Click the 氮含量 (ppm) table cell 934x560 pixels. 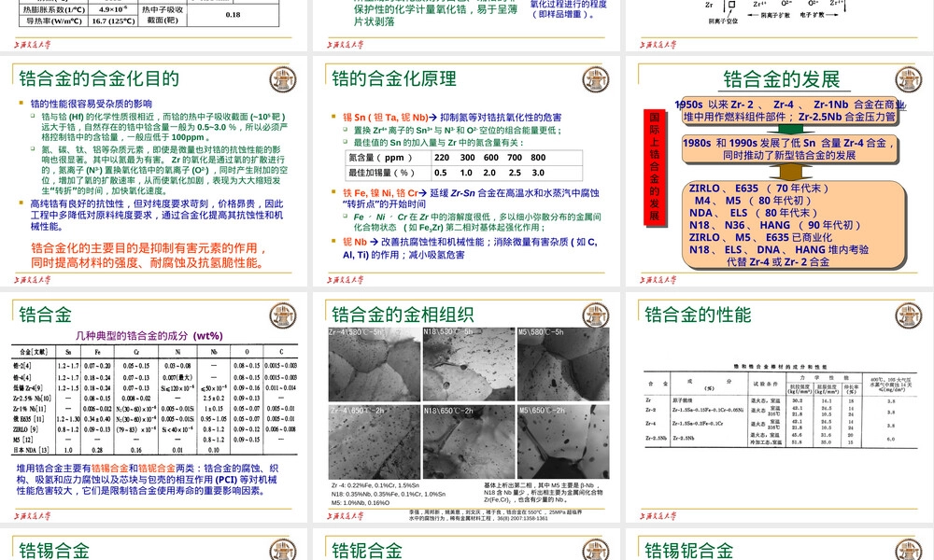point(389,158)
